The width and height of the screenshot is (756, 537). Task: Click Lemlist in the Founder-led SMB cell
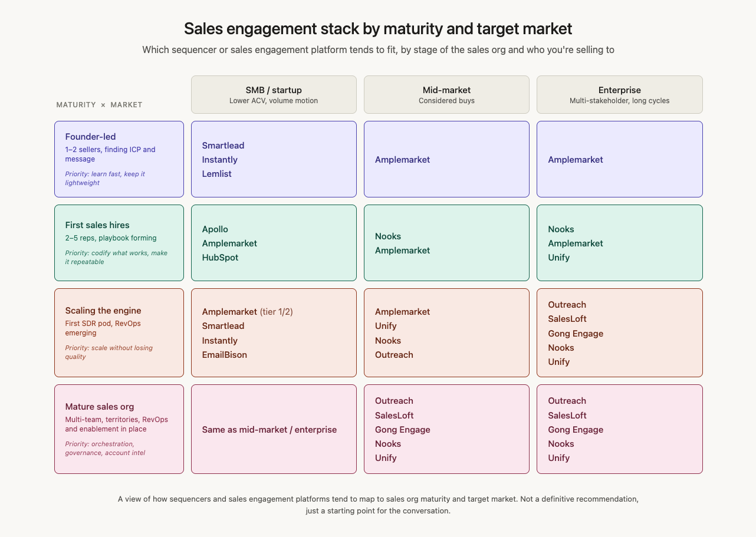(217, 174)
